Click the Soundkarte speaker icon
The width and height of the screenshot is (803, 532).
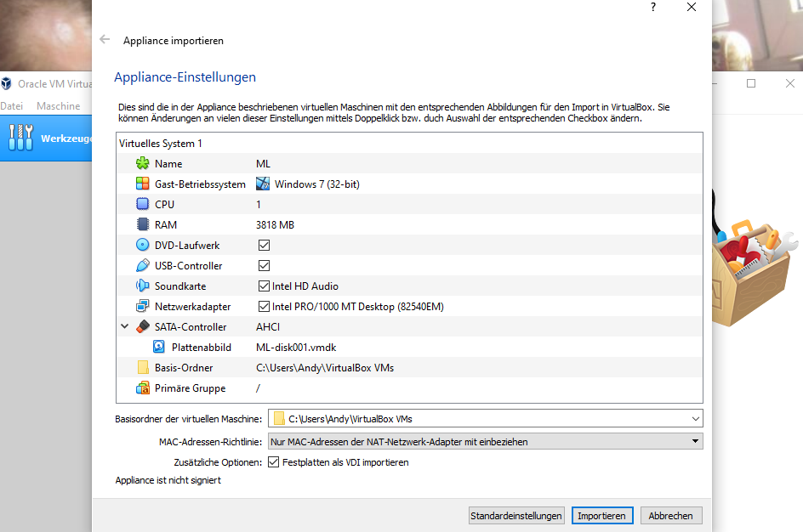pos(142,286)
